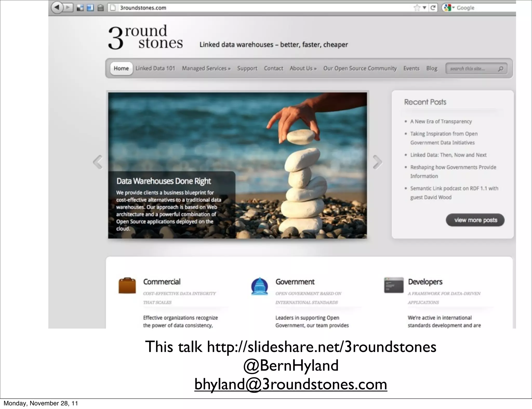Viewport: 532px width, 409px height.
Task: Click the bhyland@3roundstones.com email link
Action: (x=291, y=384)
